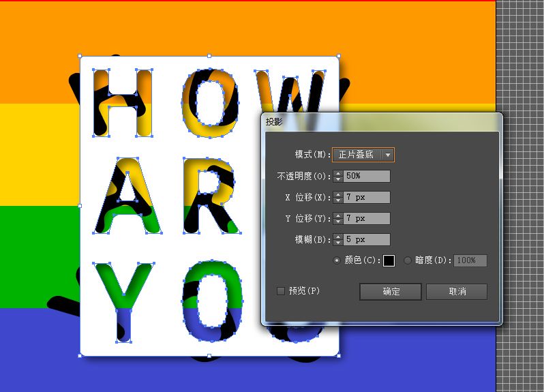Click the 不透明度 opacity stepper arrows
The height and width of the screenshot is (392, 544).
click(x=337, y=177)
